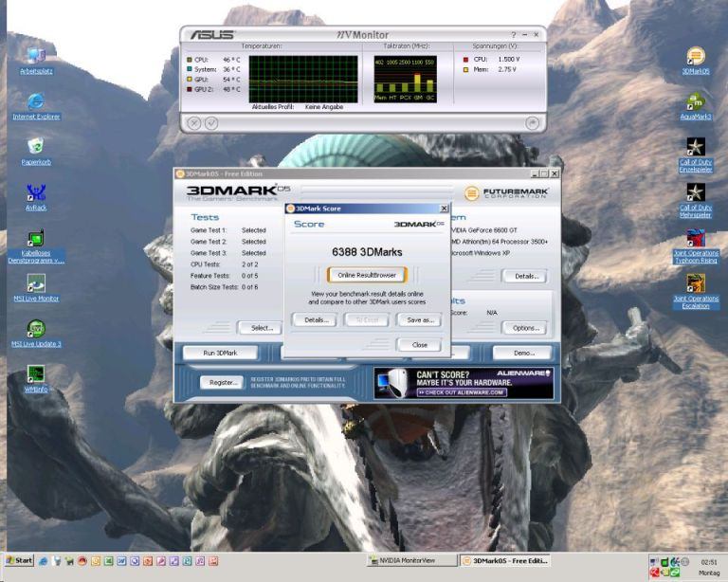
Task: Click Select button under Tests
Action: coord(261,328)
